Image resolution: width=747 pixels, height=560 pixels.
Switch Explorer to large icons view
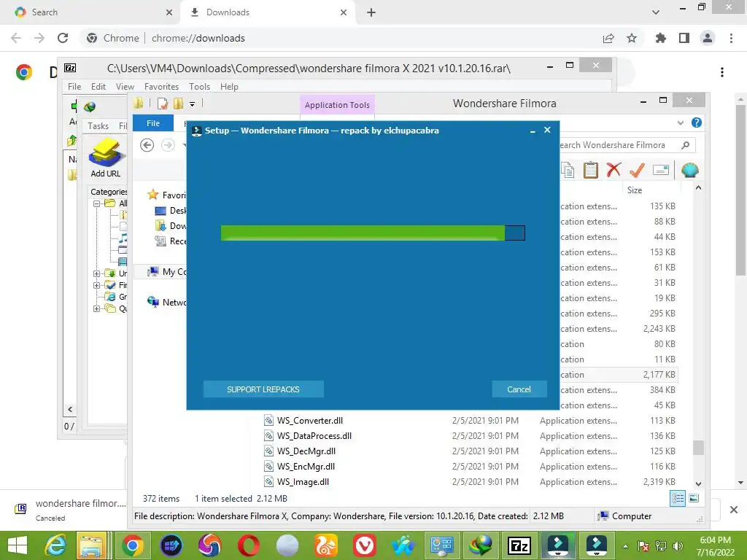point(694,499)
